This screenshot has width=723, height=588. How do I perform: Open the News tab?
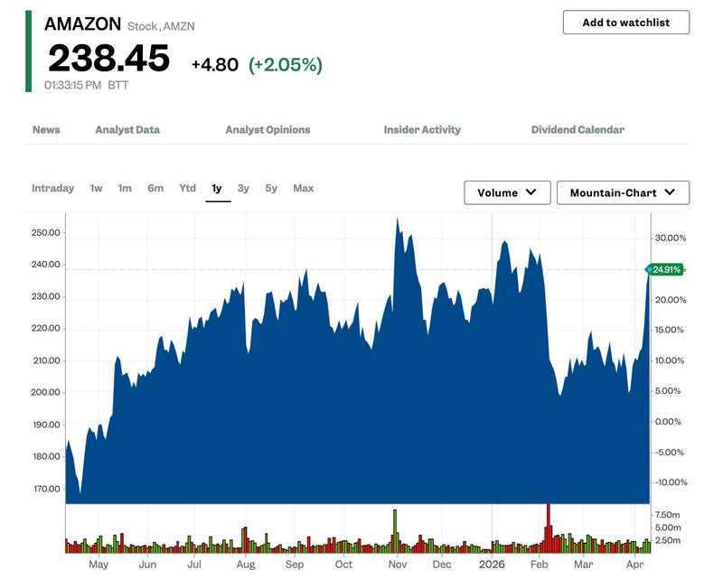coord(46,130)
